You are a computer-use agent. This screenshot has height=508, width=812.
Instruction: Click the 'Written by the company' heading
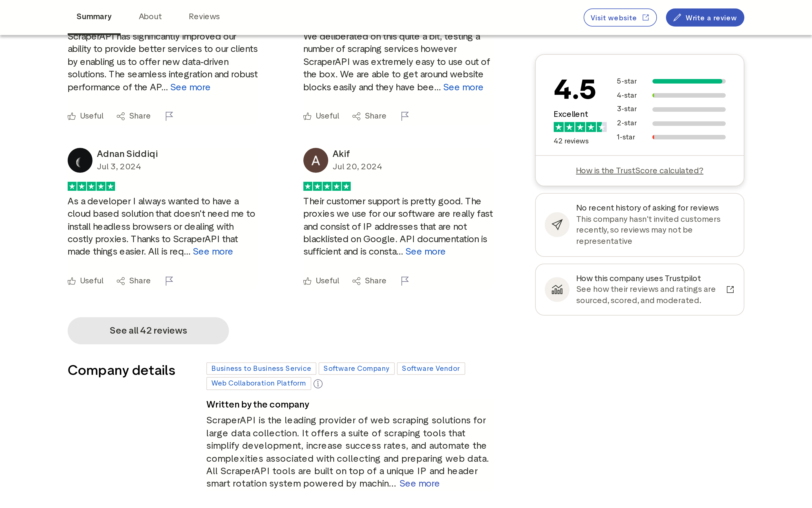coord(257,404)
